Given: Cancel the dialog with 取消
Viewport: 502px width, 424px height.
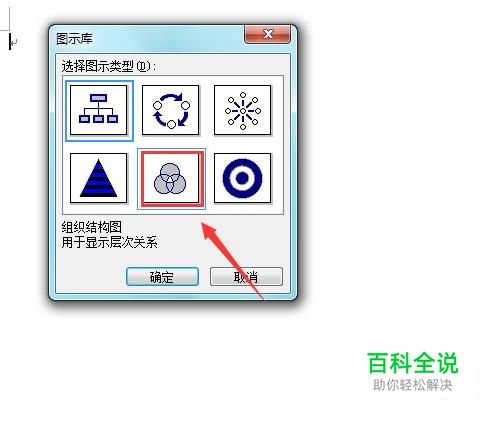Looking at the screenshot, I should 246,277.
